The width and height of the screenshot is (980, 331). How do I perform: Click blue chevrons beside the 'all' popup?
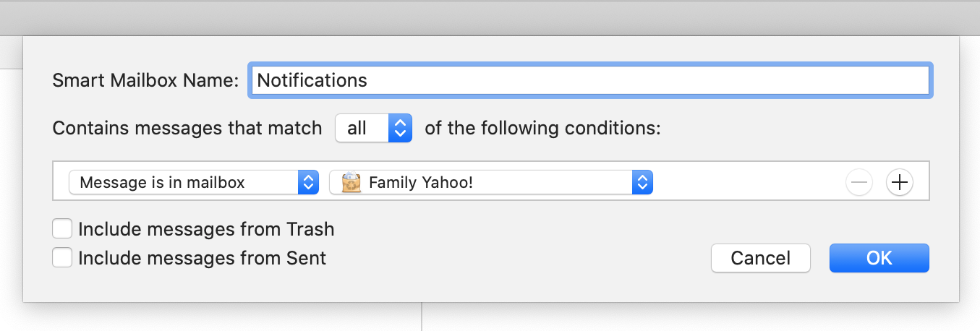[400, 129]
